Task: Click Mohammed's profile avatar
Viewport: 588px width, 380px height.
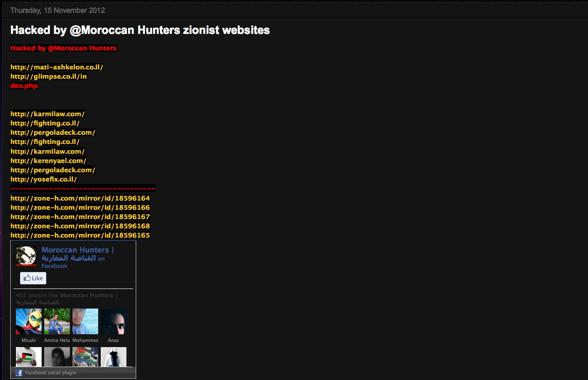Action: [x=85, y=321]
